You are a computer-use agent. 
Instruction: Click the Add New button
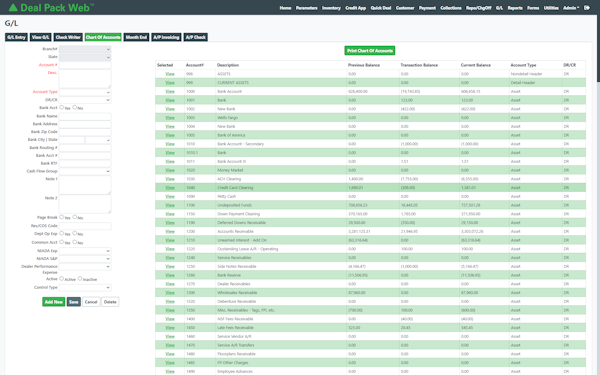coord(54,302)
